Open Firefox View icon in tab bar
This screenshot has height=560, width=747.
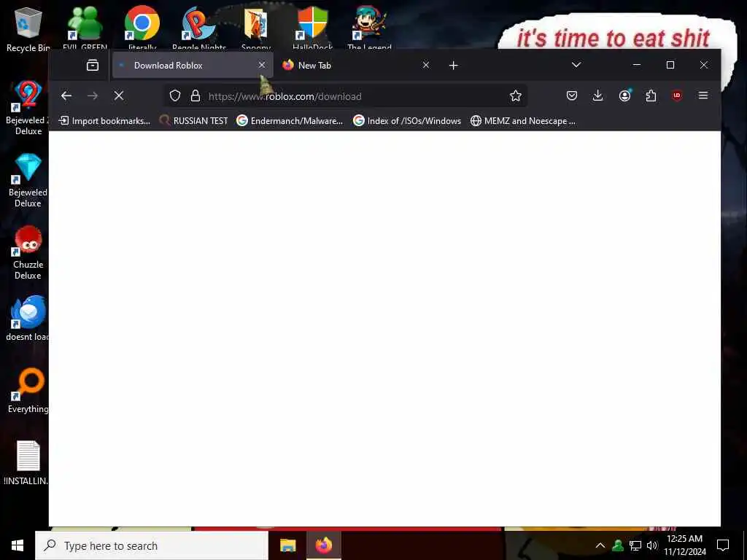(x=93, y=65)
